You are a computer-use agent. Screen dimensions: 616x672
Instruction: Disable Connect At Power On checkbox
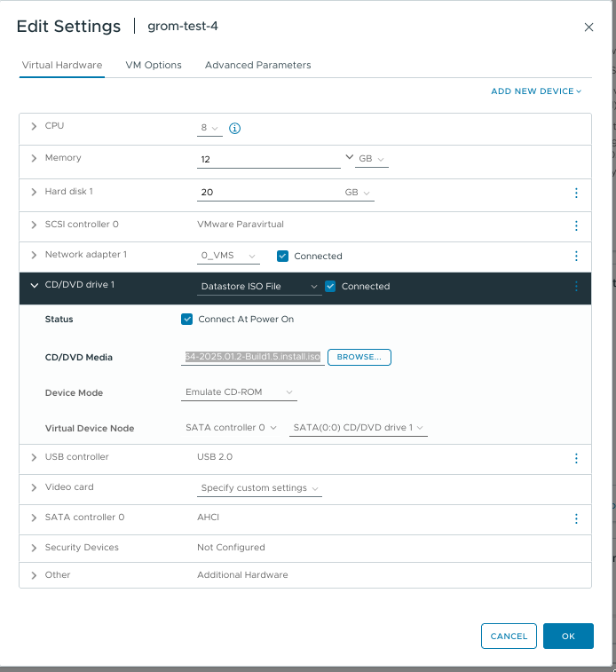[x=186, y=319]
